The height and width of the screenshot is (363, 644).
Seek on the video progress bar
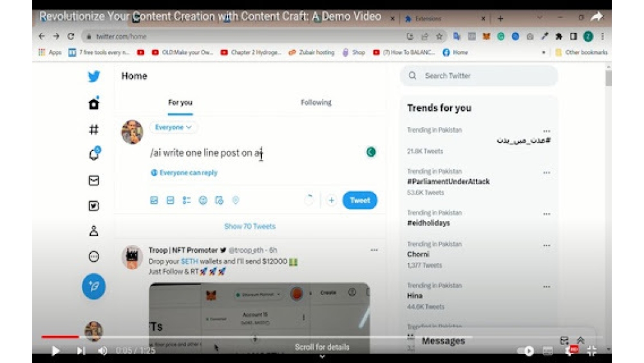coord(321,337)
